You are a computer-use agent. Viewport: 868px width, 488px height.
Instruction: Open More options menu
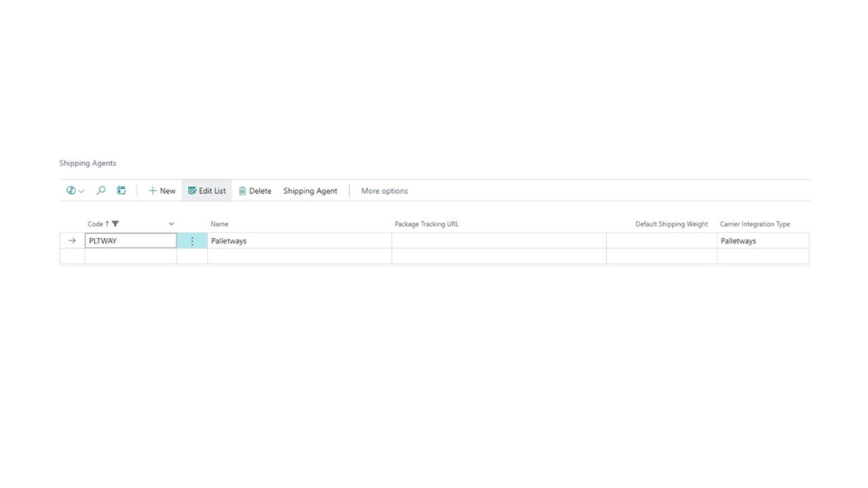pyautogui.click(x=384, y=191)
